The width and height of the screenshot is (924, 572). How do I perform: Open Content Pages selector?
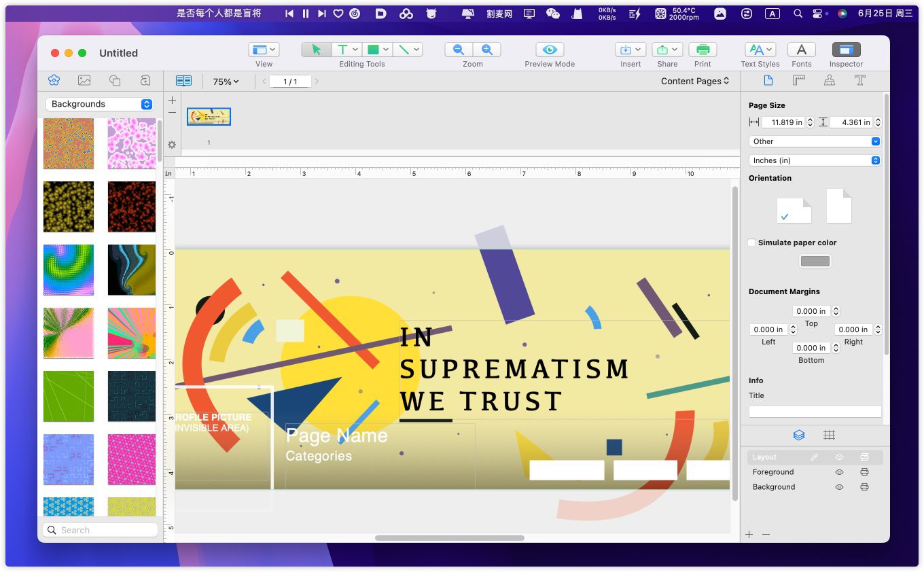tap(695, 81)
